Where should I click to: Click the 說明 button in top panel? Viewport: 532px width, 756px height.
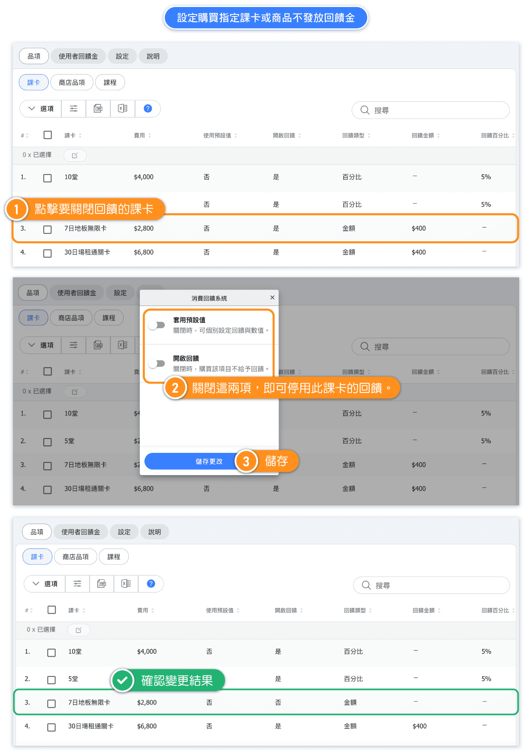(x=153, y=57)
